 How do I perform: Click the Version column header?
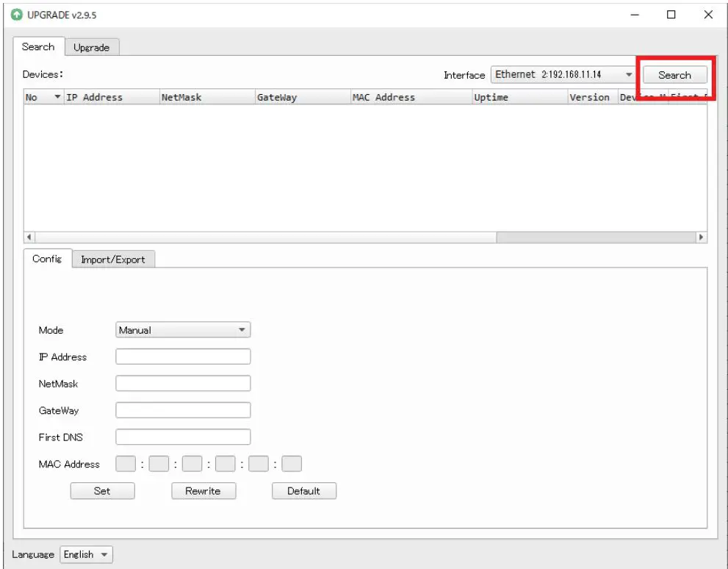click(x=593, y=97)
